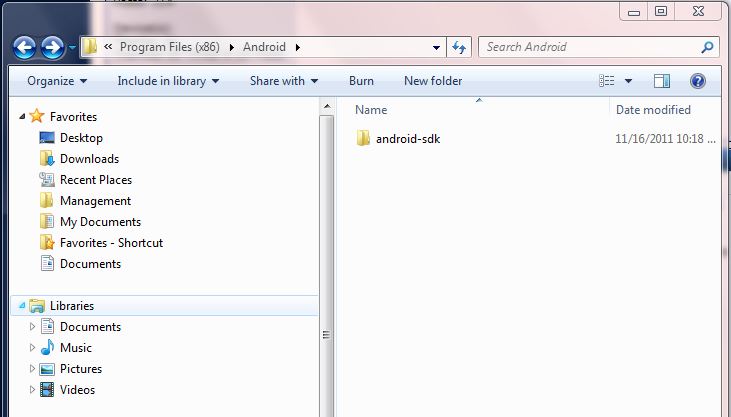Click the Music library icon
This screenshot has height=417, width=731.
[x=47, y=348]
